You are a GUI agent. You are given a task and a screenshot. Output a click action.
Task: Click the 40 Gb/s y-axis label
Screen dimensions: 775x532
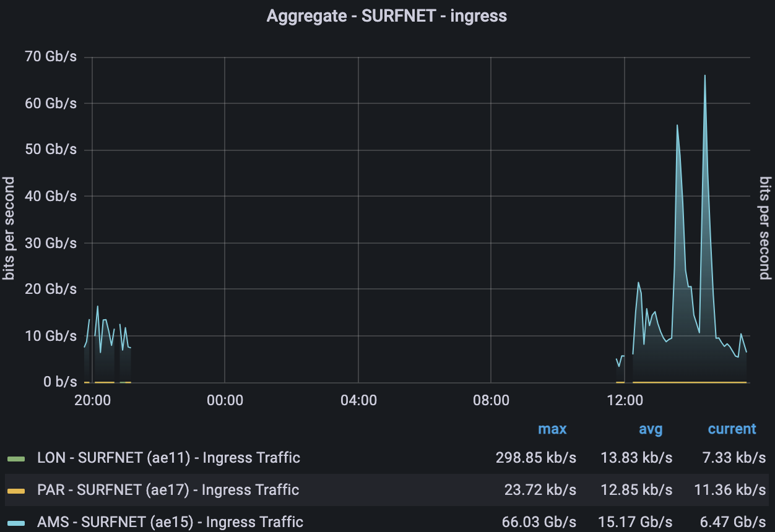tap(51, 196)
